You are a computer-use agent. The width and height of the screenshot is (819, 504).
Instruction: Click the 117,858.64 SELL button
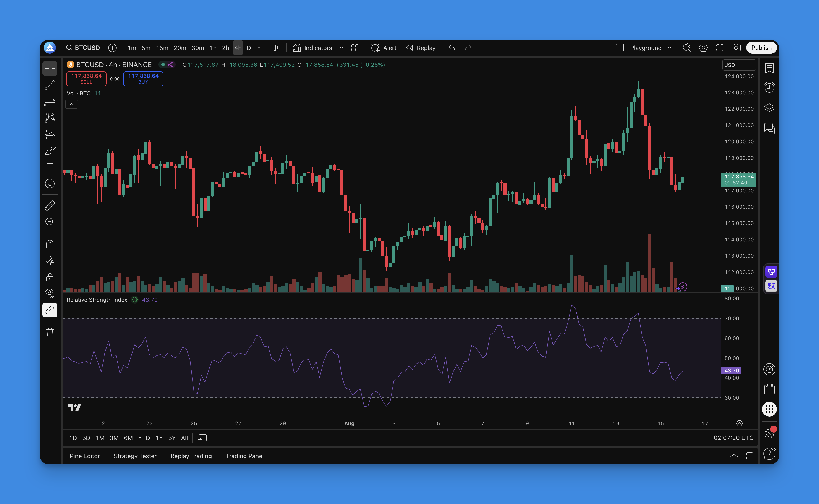pos(86,79)
